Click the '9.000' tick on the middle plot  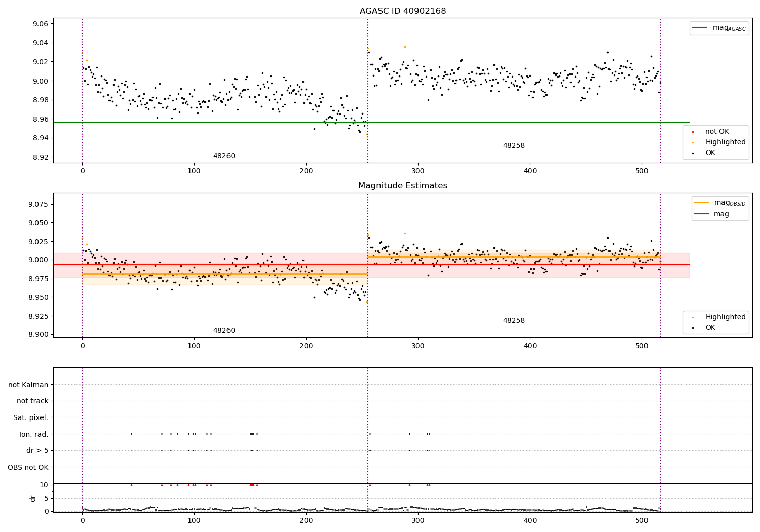38,260
